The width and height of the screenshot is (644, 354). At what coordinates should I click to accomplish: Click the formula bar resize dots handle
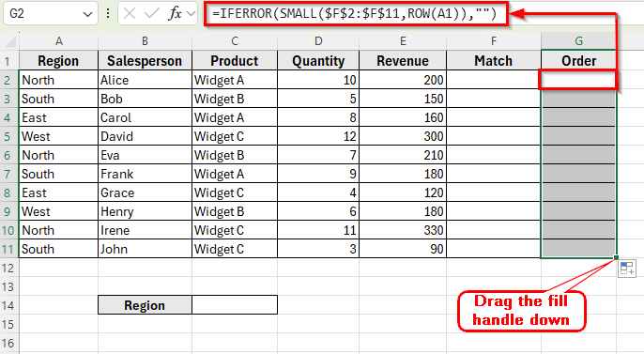coord(108,13)
